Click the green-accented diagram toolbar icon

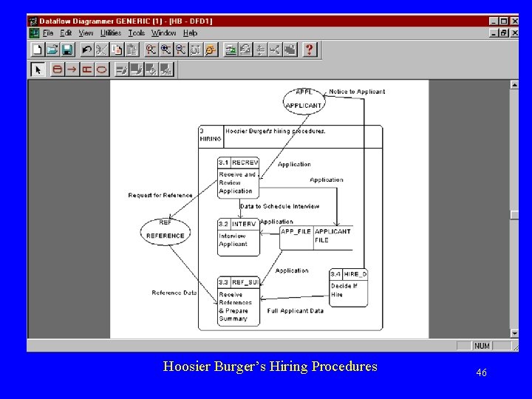tap(231, 50)
